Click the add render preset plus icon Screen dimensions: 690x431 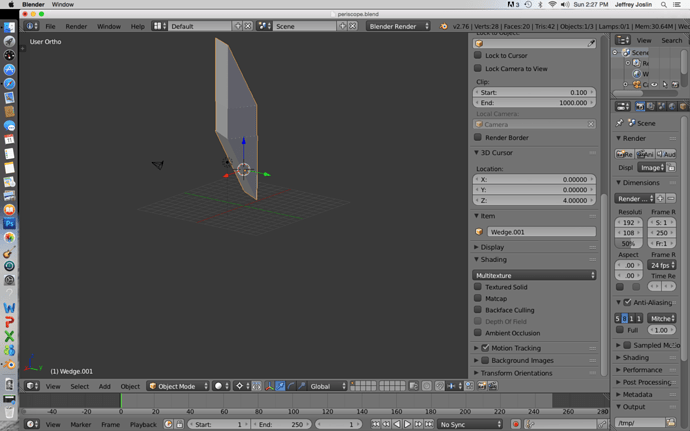click(x=661, y=198)
